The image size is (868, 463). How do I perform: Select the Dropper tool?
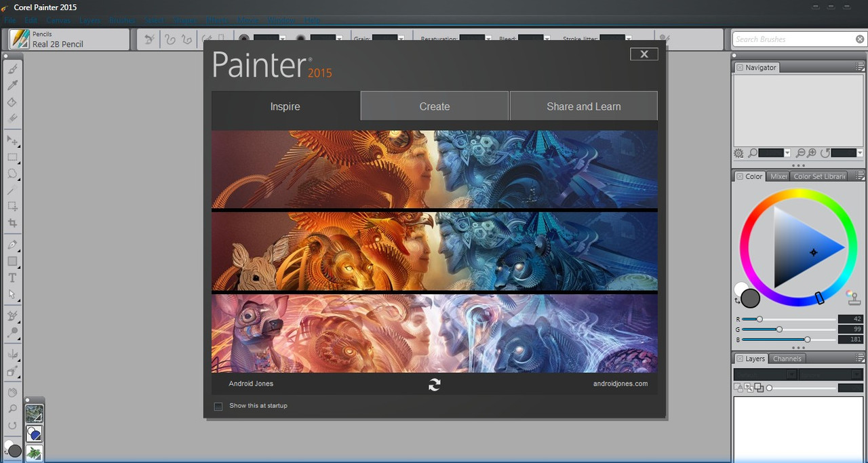click(12, 85)
